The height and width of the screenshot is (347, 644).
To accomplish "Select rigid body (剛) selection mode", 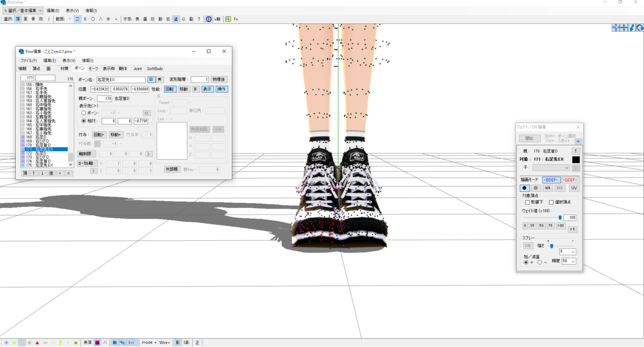I will pos(41,19).
